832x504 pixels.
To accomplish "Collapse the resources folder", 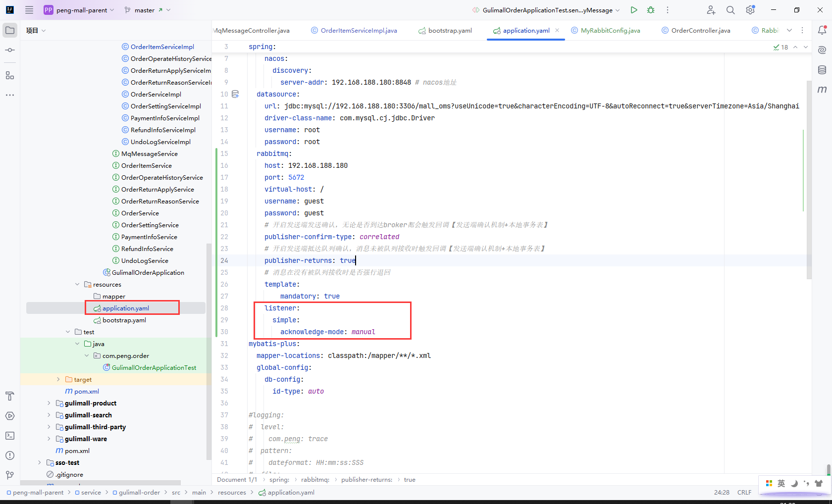I will coord(77,284).
